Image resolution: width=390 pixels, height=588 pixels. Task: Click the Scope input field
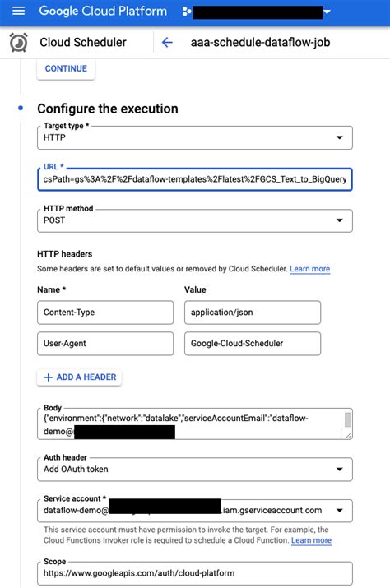point(195,573)
